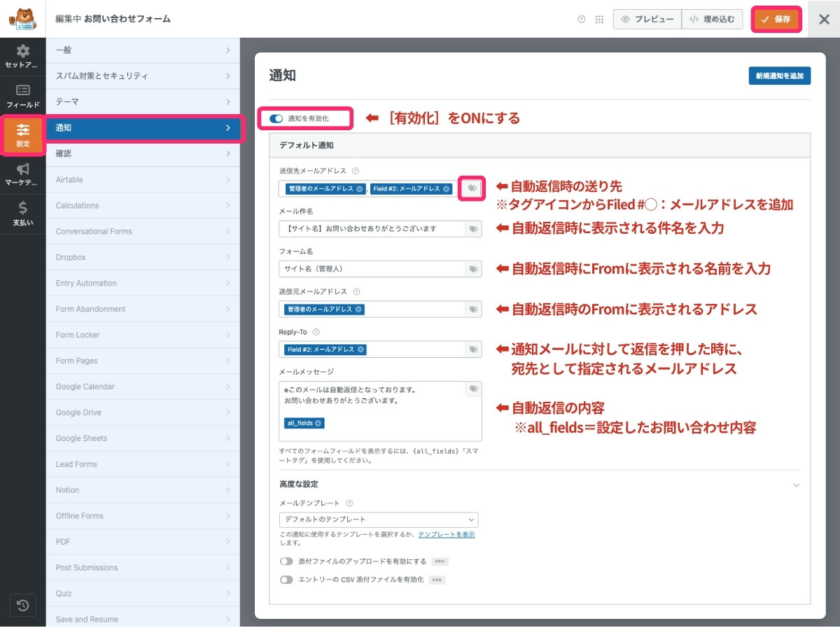This screenshot has height=628, width=840.
Task: Open the セットアップ panel in the sidebar
Action: (x=22, y=55)
